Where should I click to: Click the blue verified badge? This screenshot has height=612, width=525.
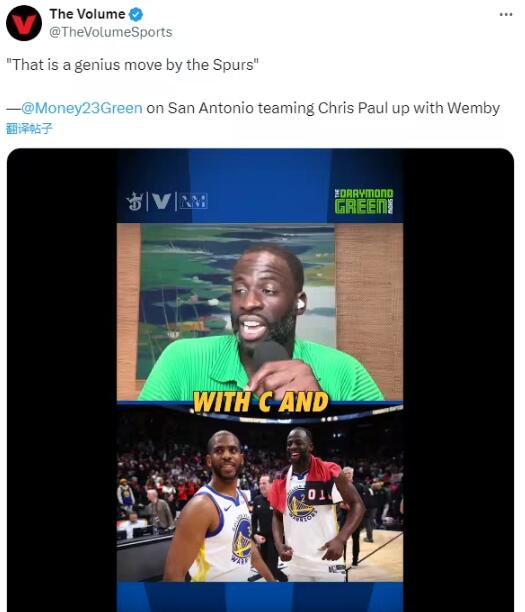click(136, 14)
